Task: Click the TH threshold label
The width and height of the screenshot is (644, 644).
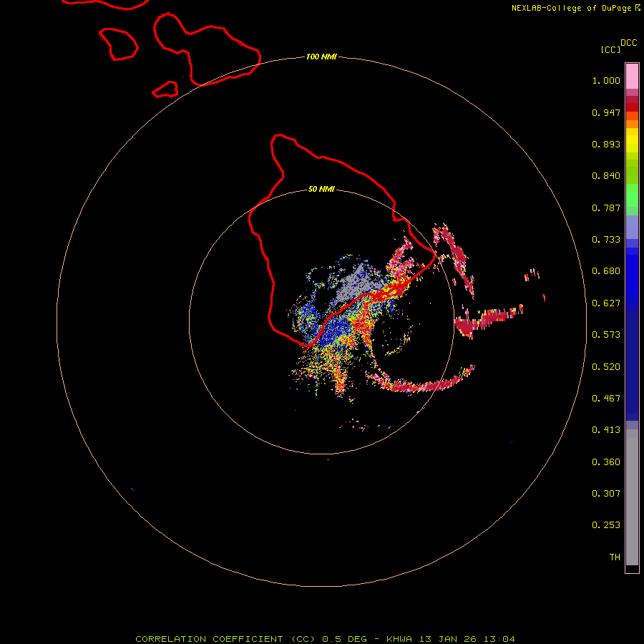Action: (615, 557)
